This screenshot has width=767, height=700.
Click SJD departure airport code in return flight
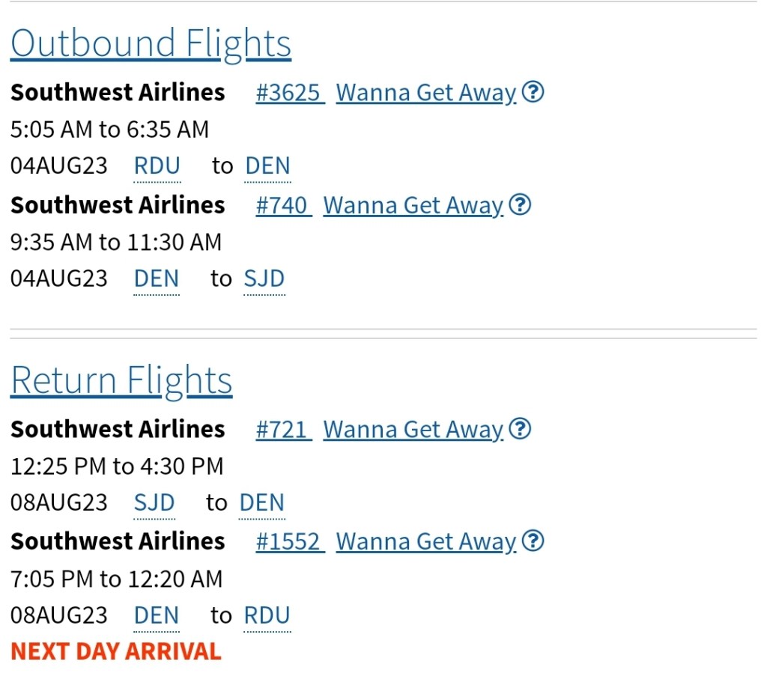point(154,503)
